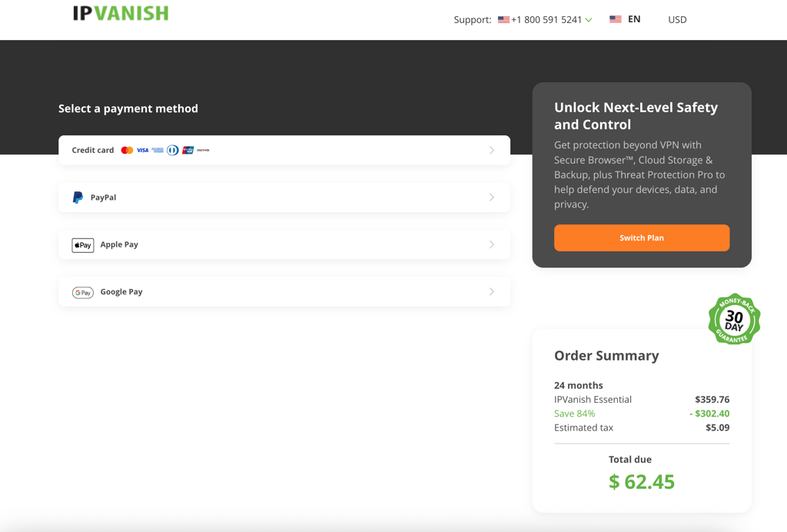787x532 pixels.
Task: Click the PayPal logo icon
Action: pos(78,198)
